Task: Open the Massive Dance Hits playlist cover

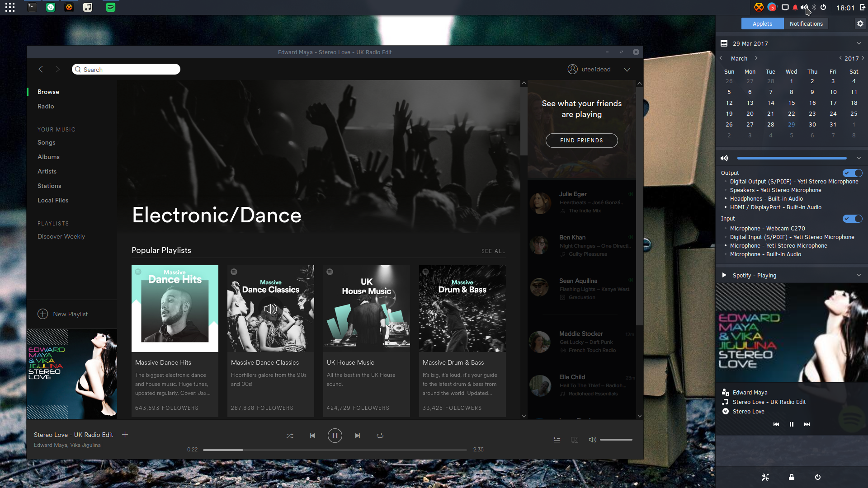Action: point(175,309)
